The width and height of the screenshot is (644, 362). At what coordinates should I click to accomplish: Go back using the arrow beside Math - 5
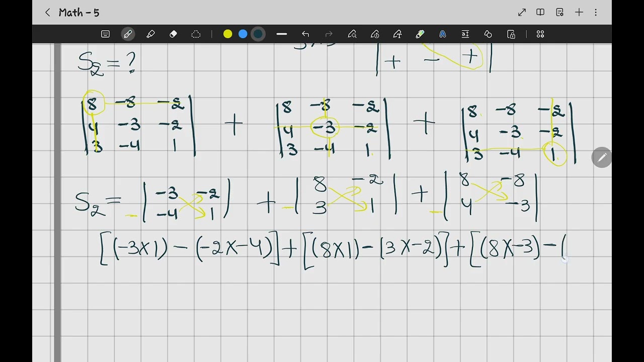tap(47, 13)
